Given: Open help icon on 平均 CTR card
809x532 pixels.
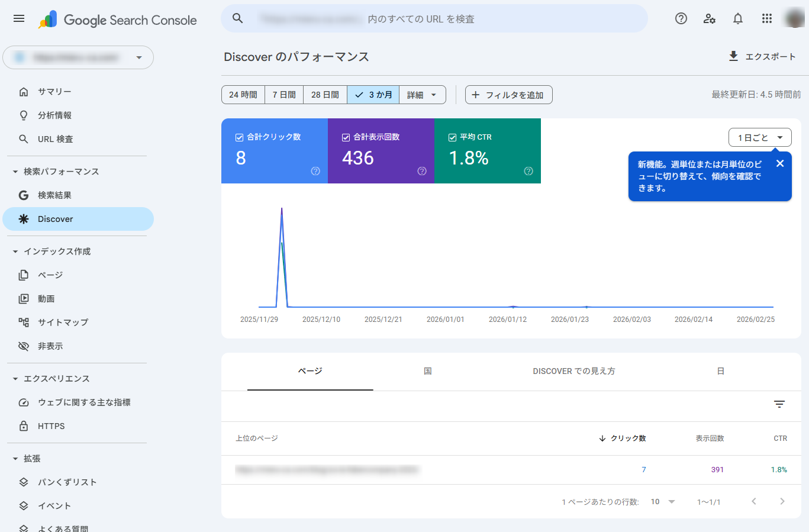Looking at the screenshot, I should tap(528, 171).
